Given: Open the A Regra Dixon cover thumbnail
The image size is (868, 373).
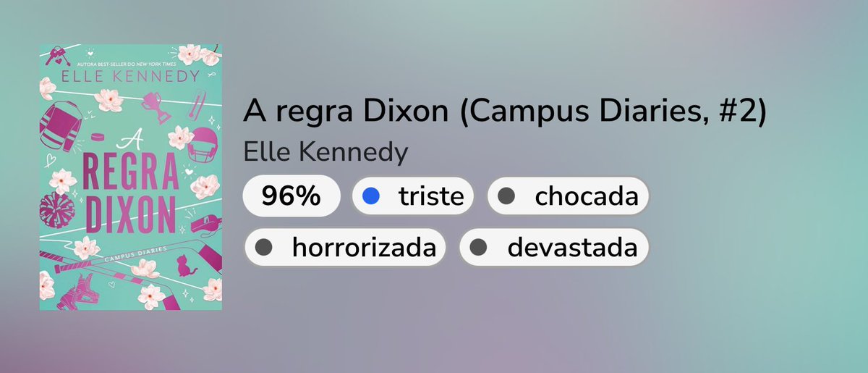Looking at the screenshot, I should [x=131, y=177].
